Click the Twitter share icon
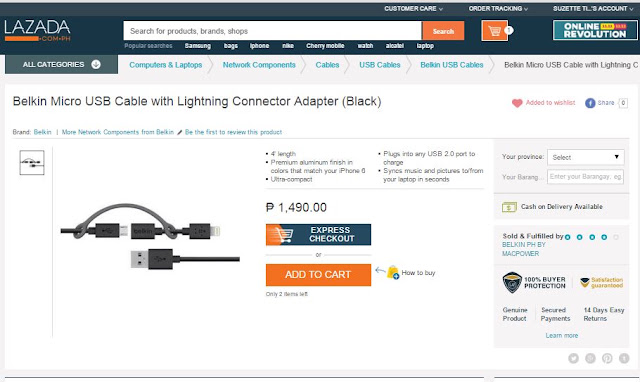The height and width of the screenshot is (382, 640). pyautogui.click(x=573, y=358)
